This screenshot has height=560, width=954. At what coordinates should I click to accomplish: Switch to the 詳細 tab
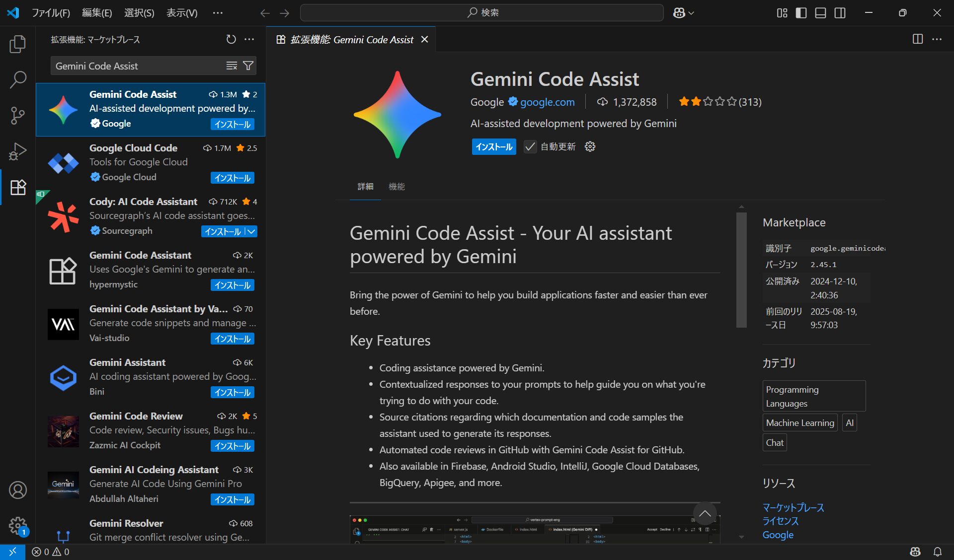click(365, 187)
